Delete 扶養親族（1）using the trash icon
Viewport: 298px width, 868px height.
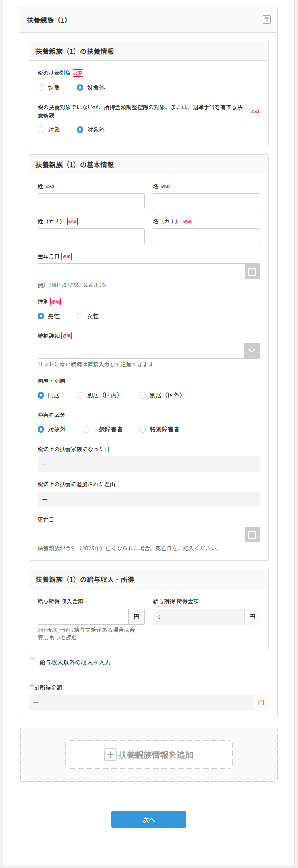[267, 20]
